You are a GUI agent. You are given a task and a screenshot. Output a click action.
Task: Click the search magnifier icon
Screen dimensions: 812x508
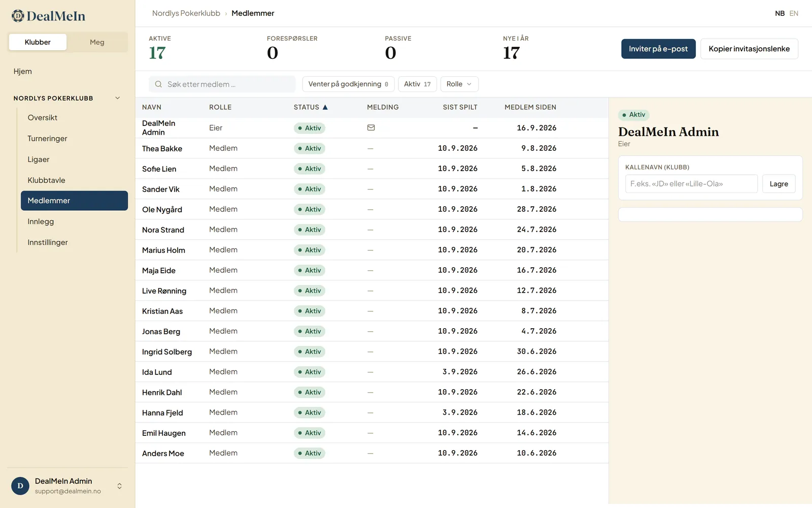(158, 84)
